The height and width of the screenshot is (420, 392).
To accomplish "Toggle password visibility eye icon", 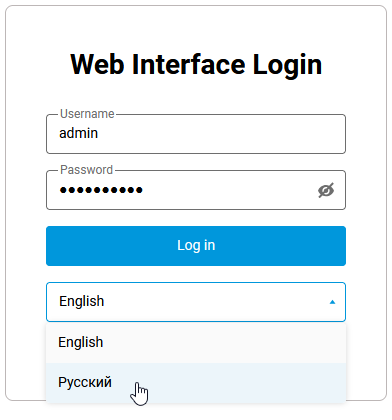I will [326, 190].
